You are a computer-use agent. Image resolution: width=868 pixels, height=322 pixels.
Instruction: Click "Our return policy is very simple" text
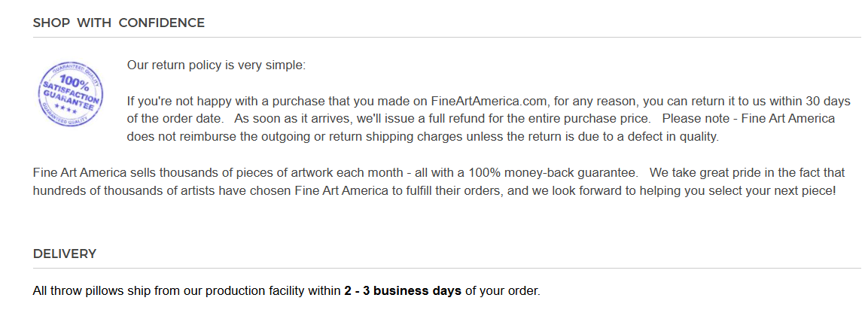click(216, 65)
